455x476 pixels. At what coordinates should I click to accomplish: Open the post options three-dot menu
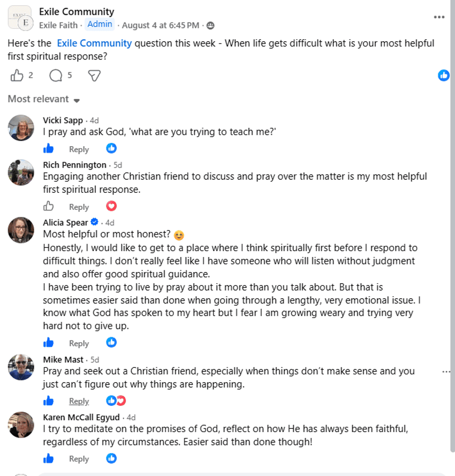click(439, 17)
